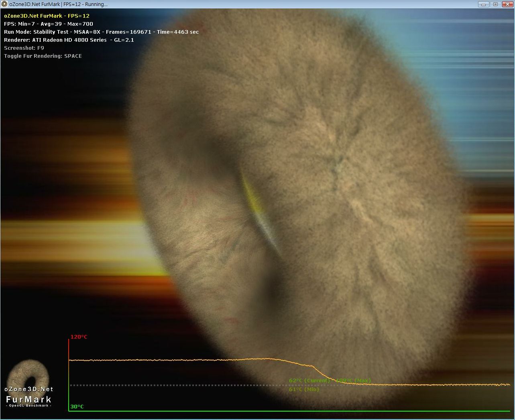Close the FurMark window
Image resolution: width=515 pixels, height=420 pixels.
(x=507, y=4)
